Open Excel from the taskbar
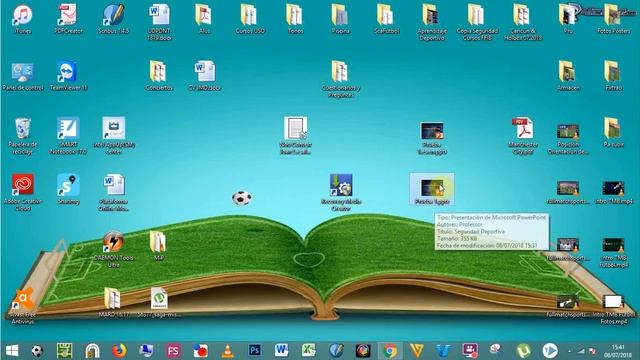 point(309,351)
